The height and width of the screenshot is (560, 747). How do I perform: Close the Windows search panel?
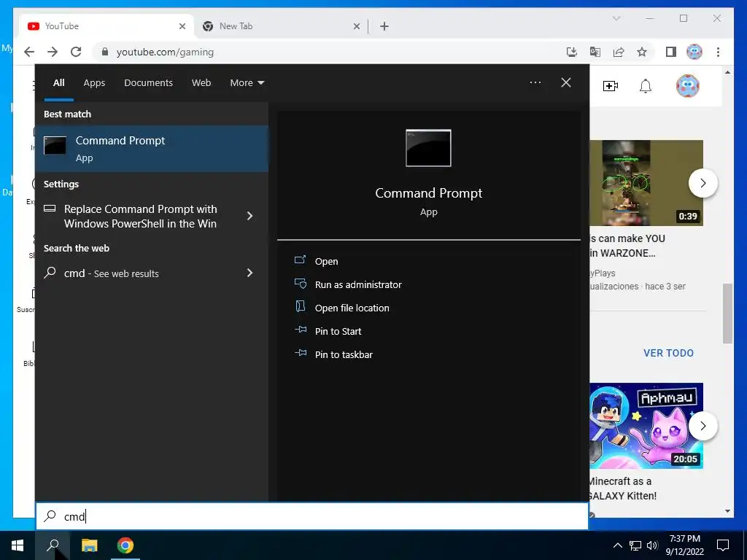click(x=565, y=82)
